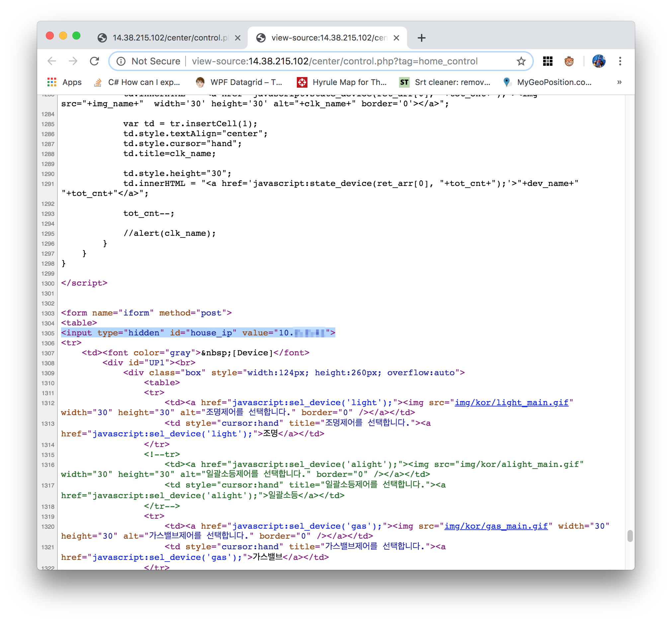Screen dimensions: 672x623
Task: Click the browser back arrow
Action: pos(52,61)
